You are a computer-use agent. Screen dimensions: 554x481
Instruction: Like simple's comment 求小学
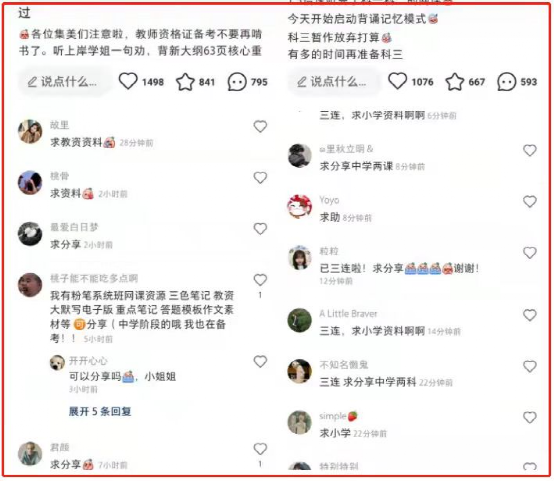pyautogui.click(x=530, y=417)
